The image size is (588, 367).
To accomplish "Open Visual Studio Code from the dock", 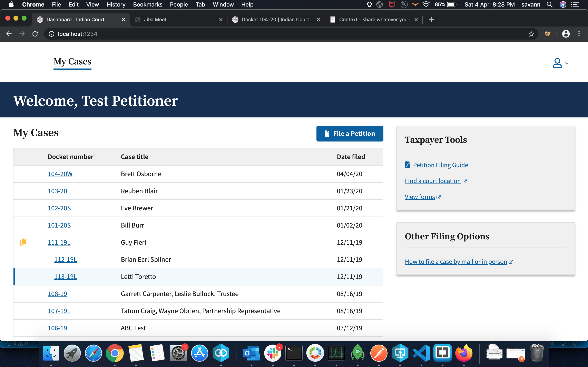I will tap(421, 353).
